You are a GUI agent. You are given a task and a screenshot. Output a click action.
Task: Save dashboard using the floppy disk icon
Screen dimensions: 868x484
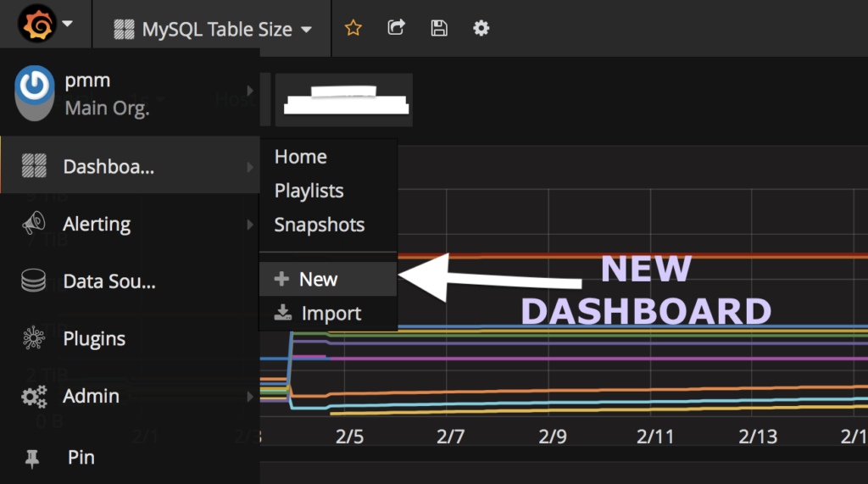point(439,28)
